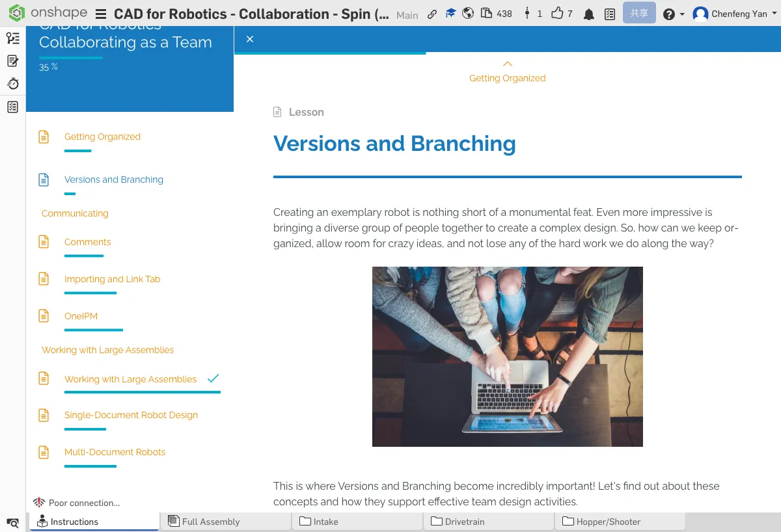Click the copy link chain icon
This screenshot has height=532, width=781.
[x=432, y=14]
